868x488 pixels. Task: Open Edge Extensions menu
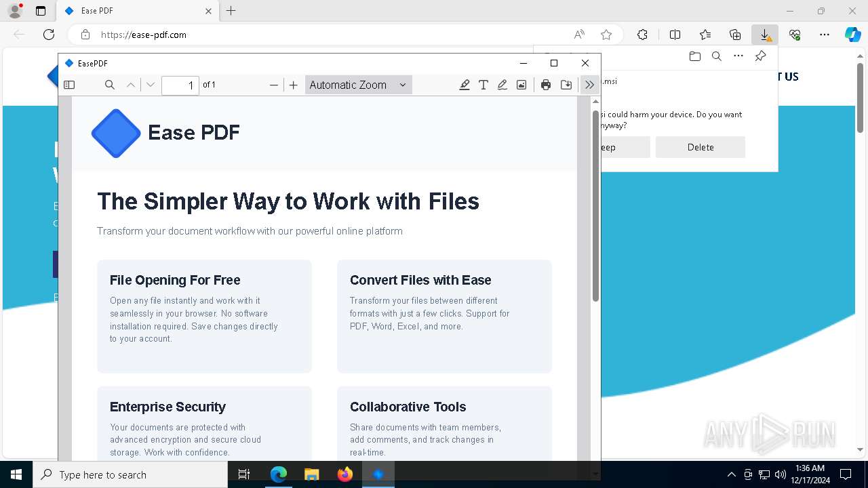pyautogui.click(x=643, y=35)
